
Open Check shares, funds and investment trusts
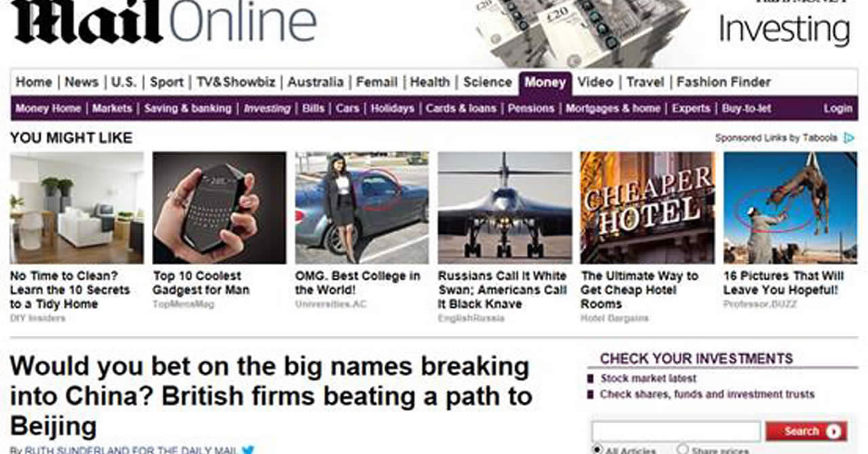707,394
